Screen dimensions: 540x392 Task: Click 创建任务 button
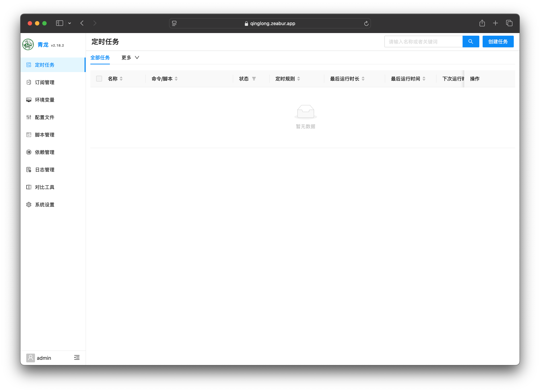tap(498, 42)
